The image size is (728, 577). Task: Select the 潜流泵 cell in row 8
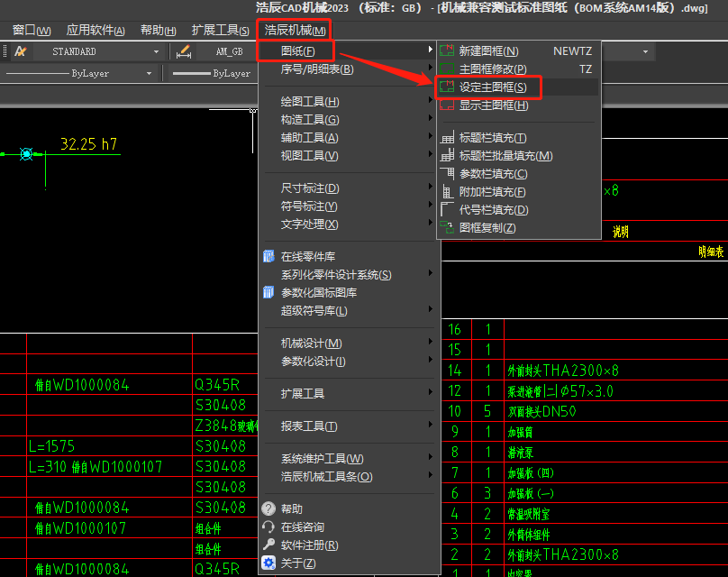521,453
